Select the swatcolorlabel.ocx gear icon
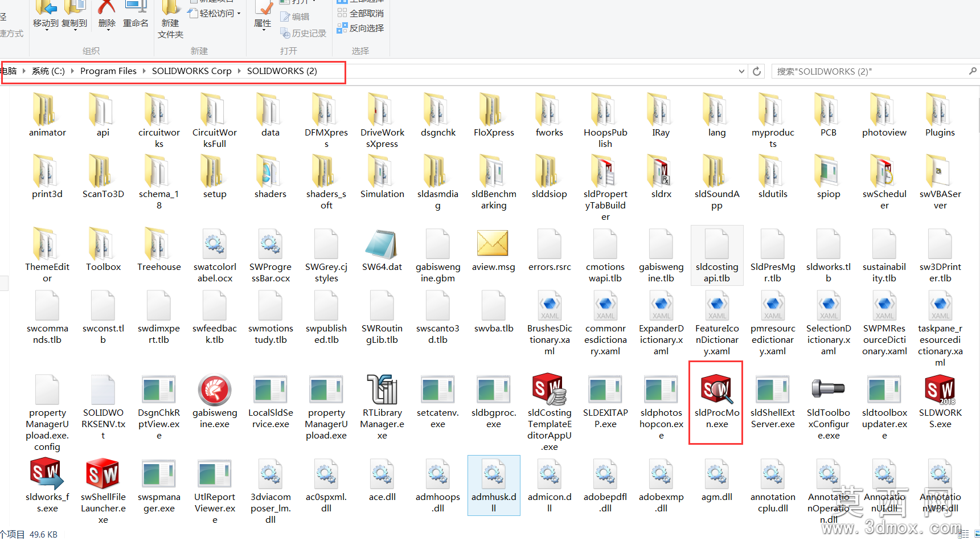Screen dimensions: 980x541 (x=215, y=244)
